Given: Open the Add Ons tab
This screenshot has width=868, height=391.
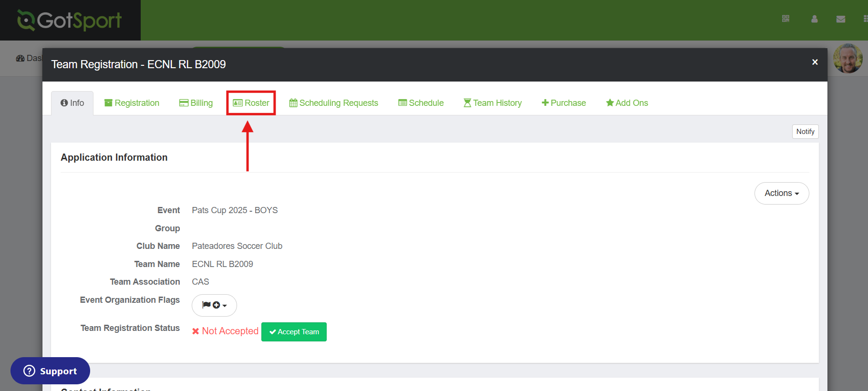Looking at the screenshot, I should pyautogui.click(x=627, y=103).
